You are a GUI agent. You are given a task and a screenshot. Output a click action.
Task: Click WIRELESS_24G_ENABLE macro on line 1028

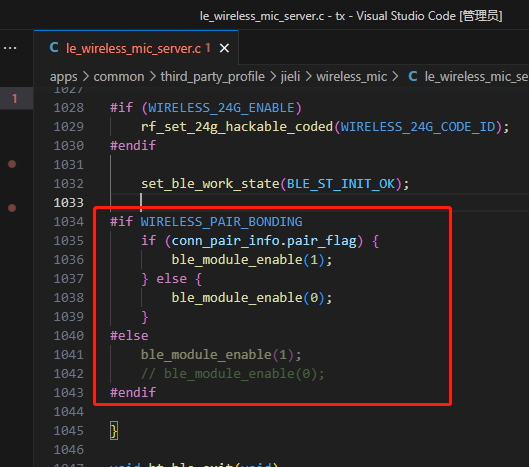(x=221, y=108)
